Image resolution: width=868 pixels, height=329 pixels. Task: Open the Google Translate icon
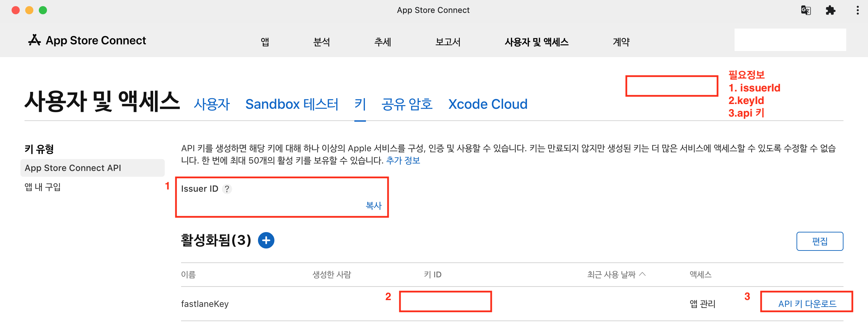coord(806,10)
